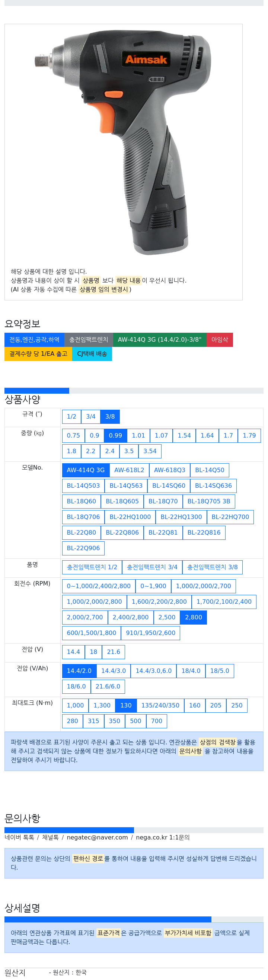Select voltage 21.6

(x=114, y=652)
